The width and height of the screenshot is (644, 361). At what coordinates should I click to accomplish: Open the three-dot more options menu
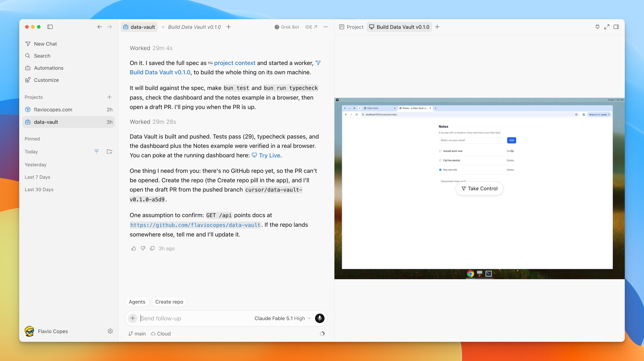(x=326, y=27)
